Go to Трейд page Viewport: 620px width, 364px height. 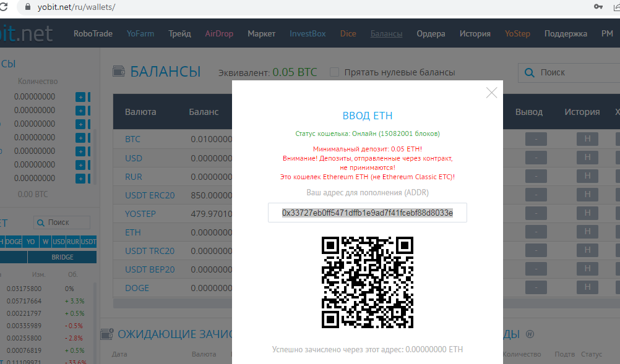[x=179, y=33]
